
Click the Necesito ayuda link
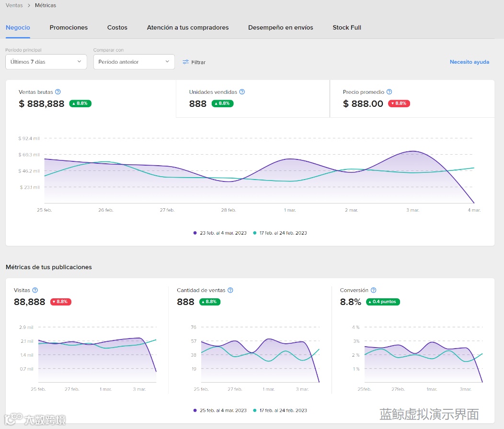pyautogui.click(x=470, y=62)
